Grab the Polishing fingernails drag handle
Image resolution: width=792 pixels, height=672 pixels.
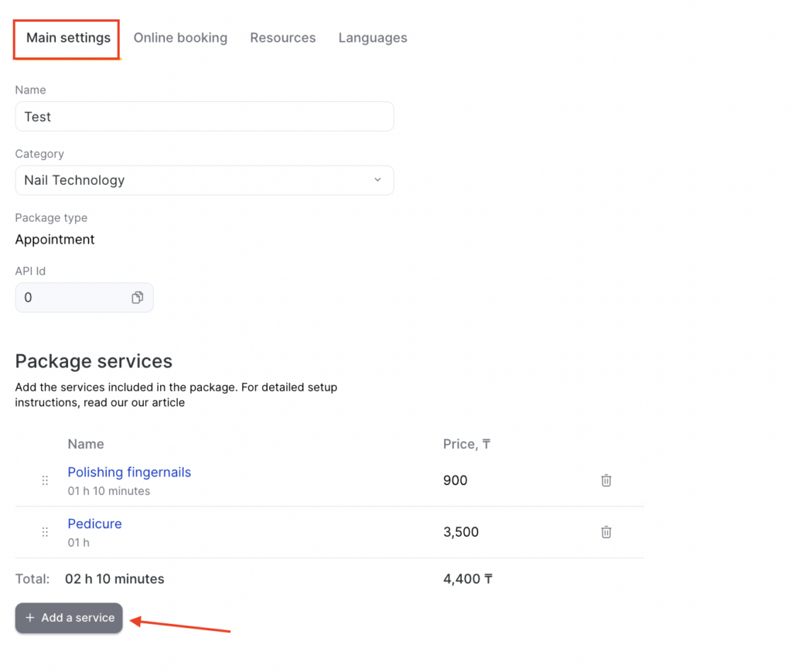[x=45, y=480]
